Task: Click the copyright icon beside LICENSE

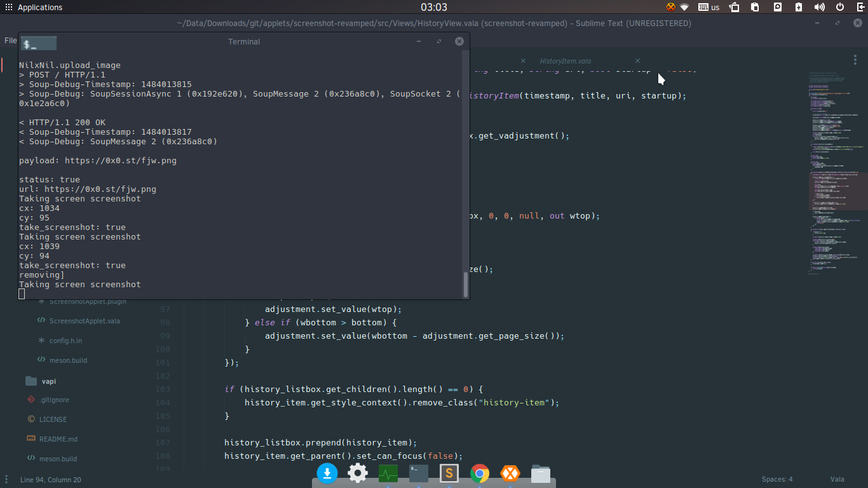Action: coord(31,419)
